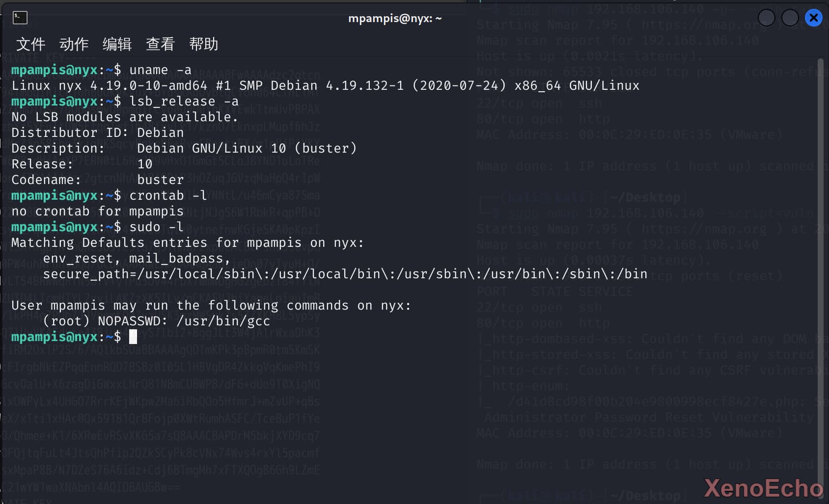The width and height of the screenshot is (829, 504).
Task: Click the window title mpampis@nyx: ~
Action: (395, 19)
